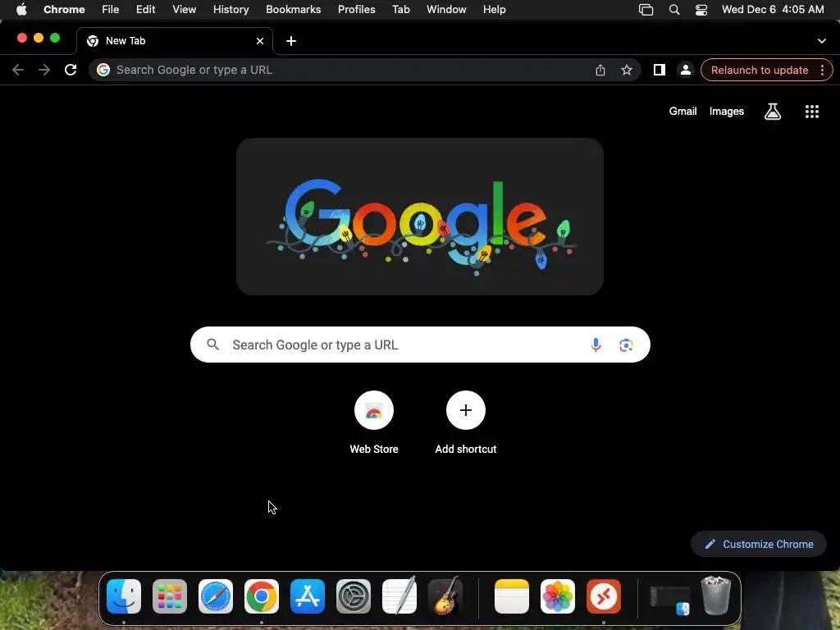Open TextEdit from the Dock
The image size is (840, 630).
pyautogui.click(x=399, y=596)
